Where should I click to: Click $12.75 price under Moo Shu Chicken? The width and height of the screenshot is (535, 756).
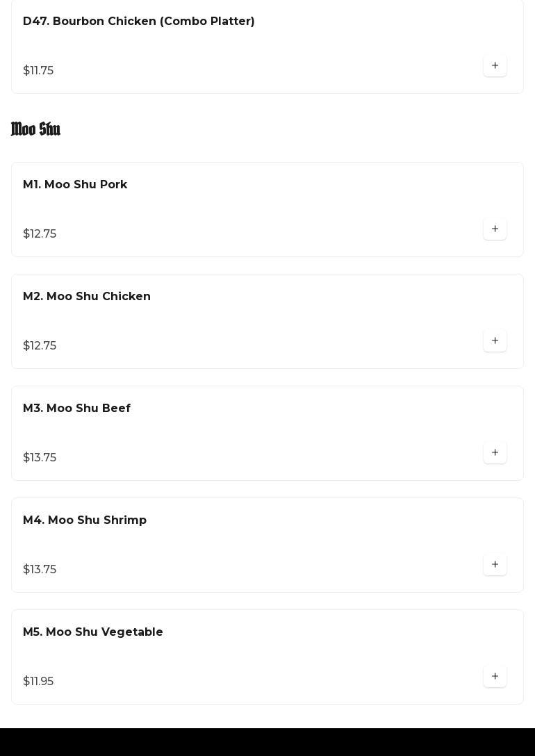pos(40,346)
